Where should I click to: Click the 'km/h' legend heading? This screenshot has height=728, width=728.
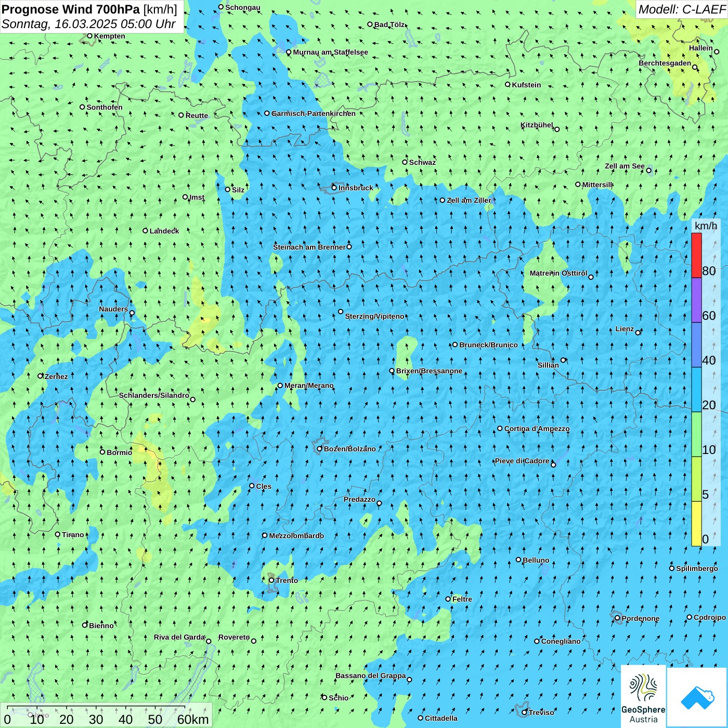coord(706,226)
